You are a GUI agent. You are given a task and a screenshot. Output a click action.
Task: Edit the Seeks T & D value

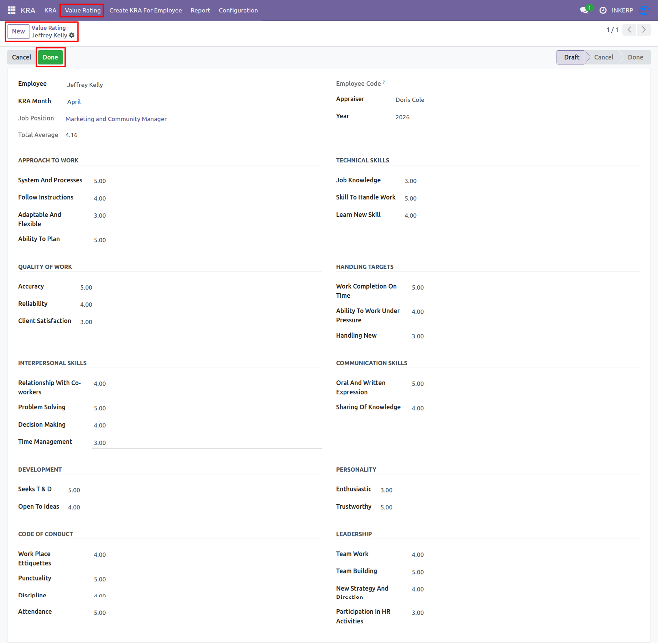pyautogui.click(x=194, y=490)
